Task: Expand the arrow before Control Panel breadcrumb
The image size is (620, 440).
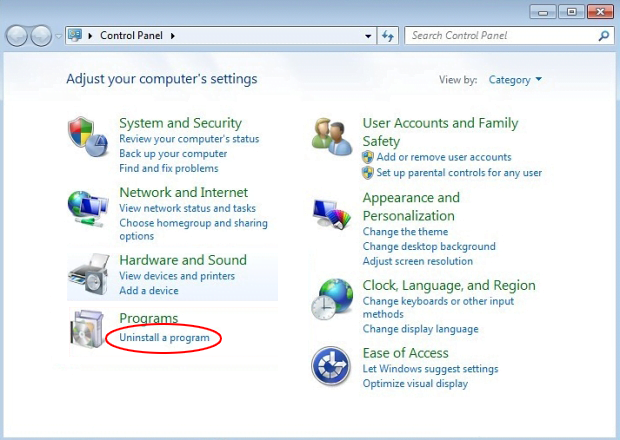Action: click(x=90, y=36)
